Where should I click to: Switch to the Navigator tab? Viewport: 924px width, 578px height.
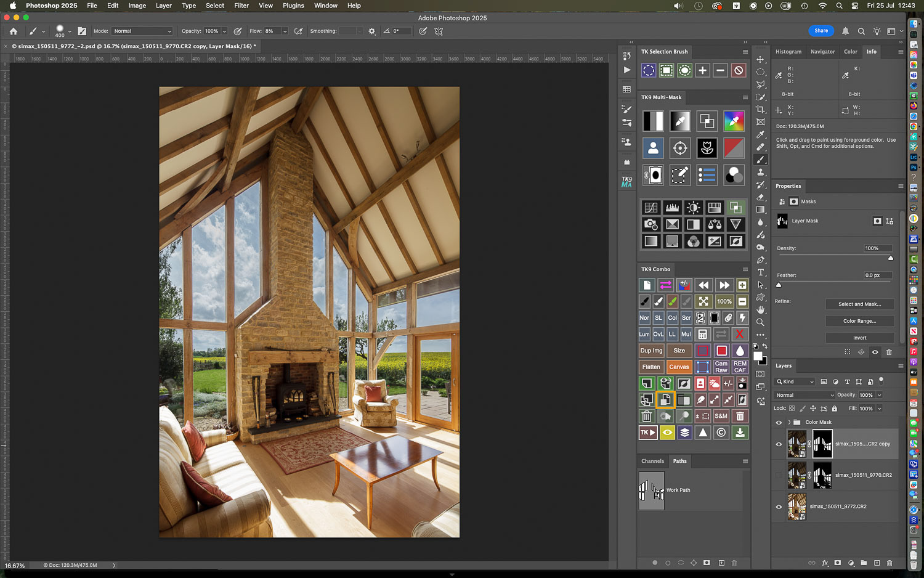[x=822, y=52]
